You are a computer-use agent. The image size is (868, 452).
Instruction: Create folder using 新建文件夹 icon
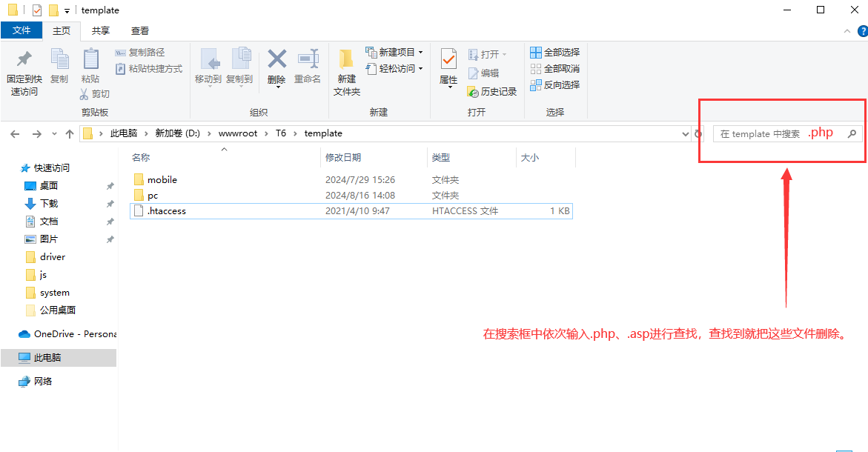(345, 70)
